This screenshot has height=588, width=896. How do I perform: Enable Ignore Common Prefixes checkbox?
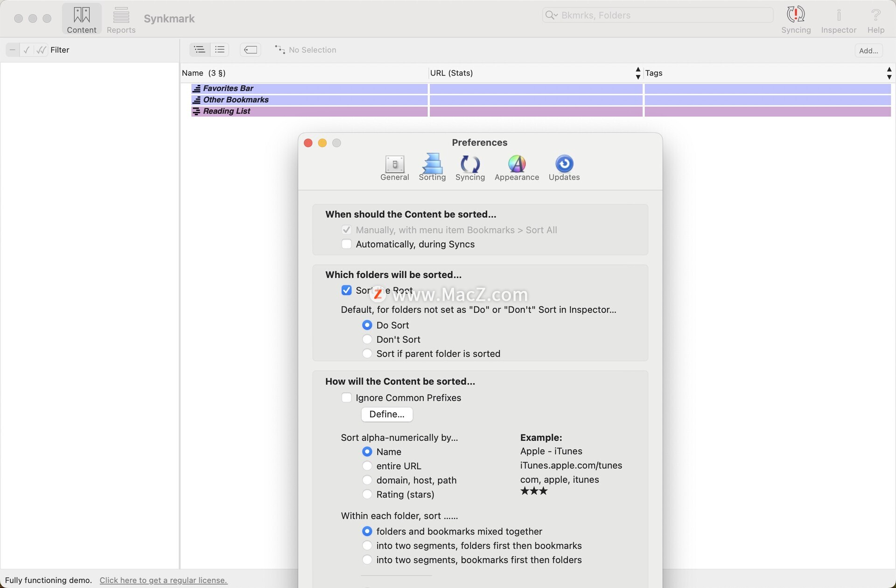[346, 398]
